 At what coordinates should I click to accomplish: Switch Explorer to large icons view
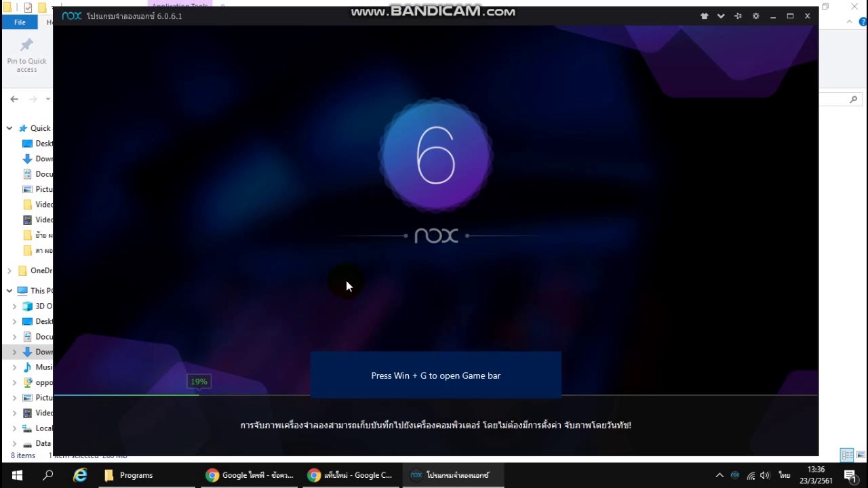(861, 455)
